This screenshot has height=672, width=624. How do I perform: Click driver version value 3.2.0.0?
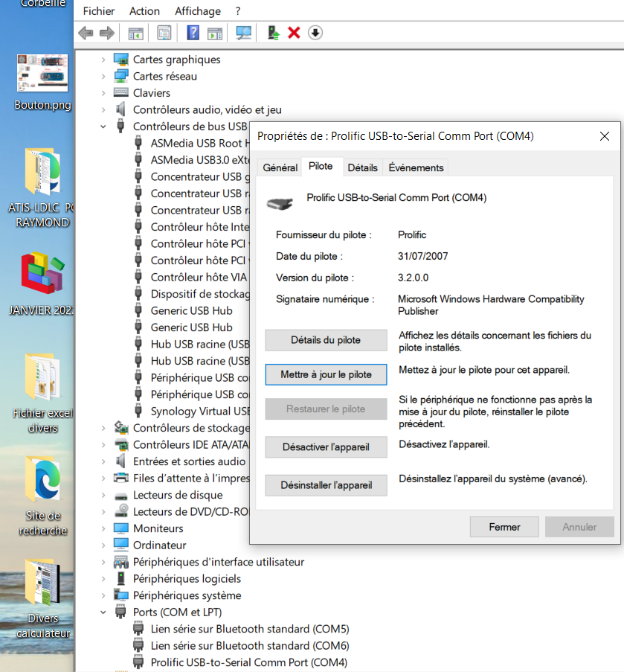[413, 278]
